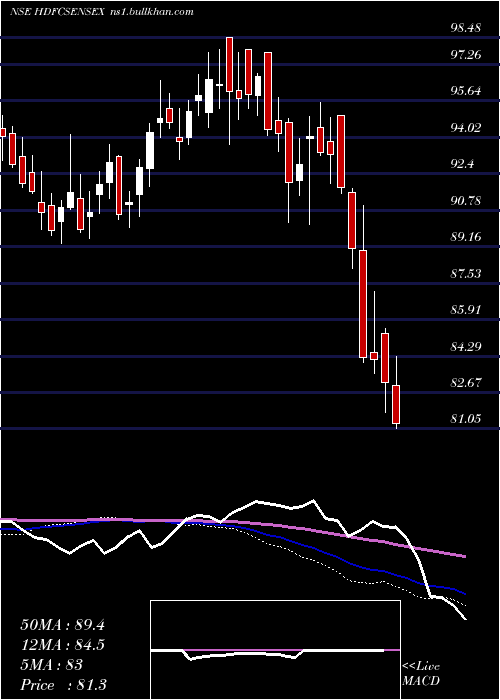Click the 90.78 price axis label

(465, 200)
